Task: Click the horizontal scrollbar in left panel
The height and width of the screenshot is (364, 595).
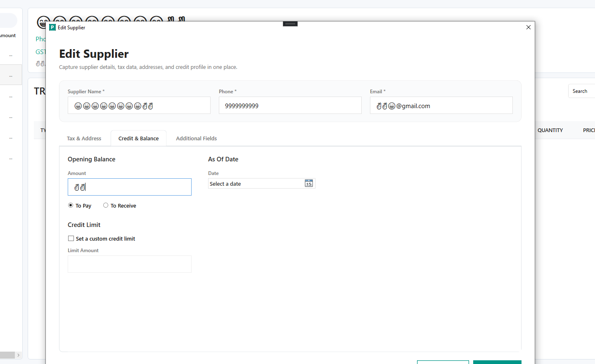Action: [7, 355]
